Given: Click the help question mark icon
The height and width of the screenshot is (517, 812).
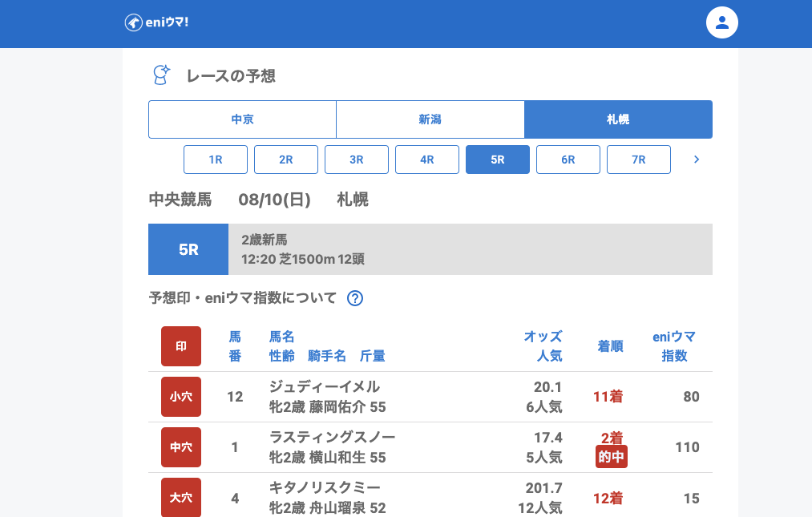Looking at the screenshot, I should pyautogui.click(x=355, y=298).
